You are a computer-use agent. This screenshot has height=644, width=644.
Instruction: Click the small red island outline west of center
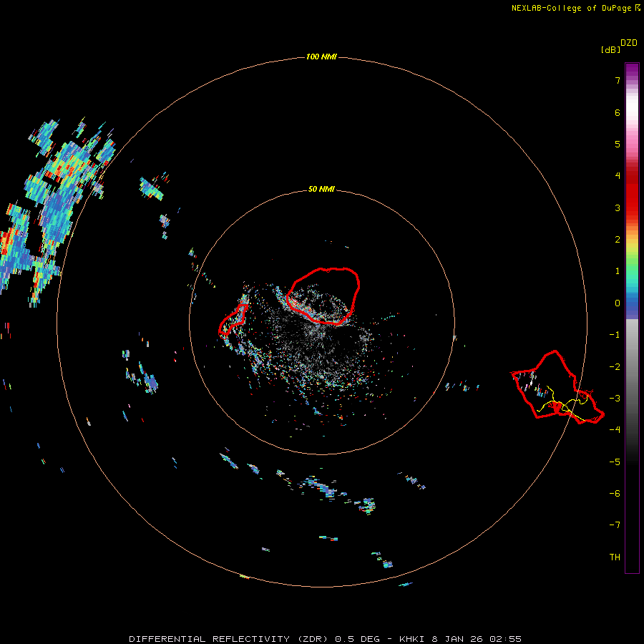233,320
